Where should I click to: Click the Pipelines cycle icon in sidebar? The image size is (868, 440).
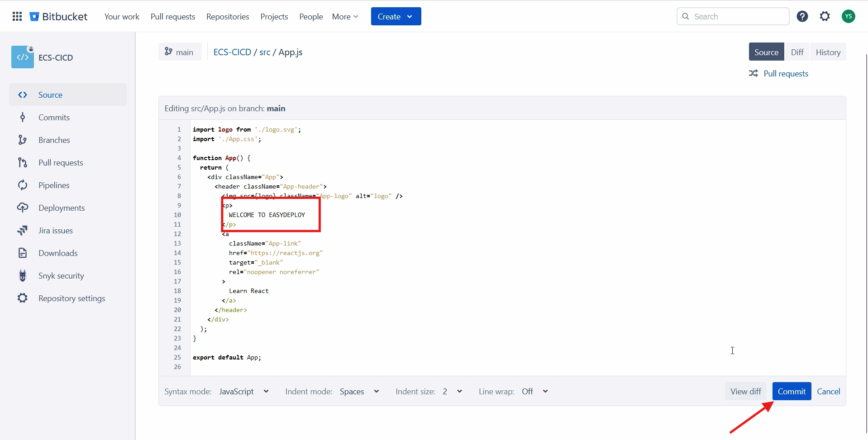[23, 185]
